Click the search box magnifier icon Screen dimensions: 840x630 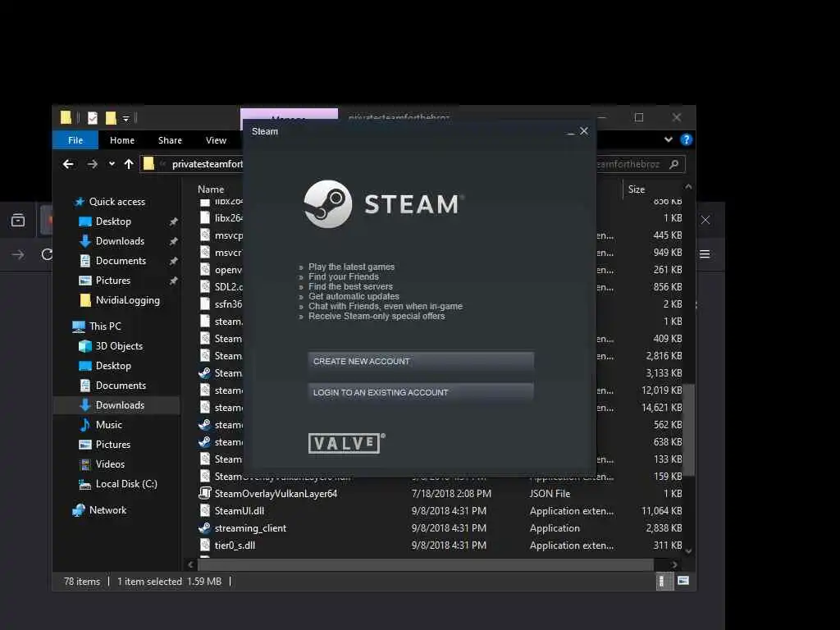click(x=674, y=164)
